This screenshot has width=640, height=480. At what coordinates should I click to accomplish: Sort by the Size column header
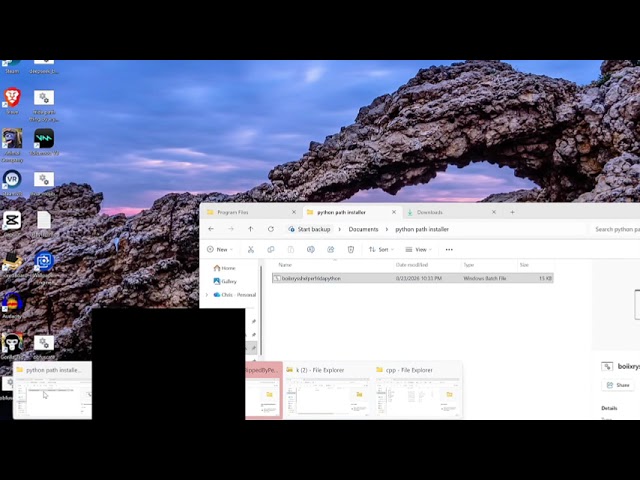tap(524, 265)
